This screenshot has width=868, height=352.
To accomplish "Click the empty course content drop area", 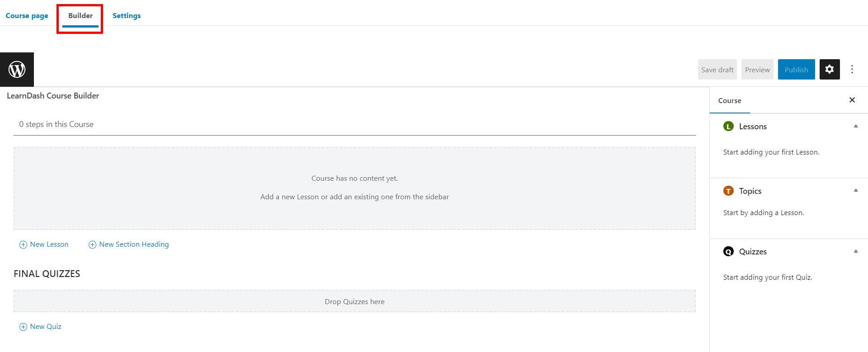I will tap(354, 188).
